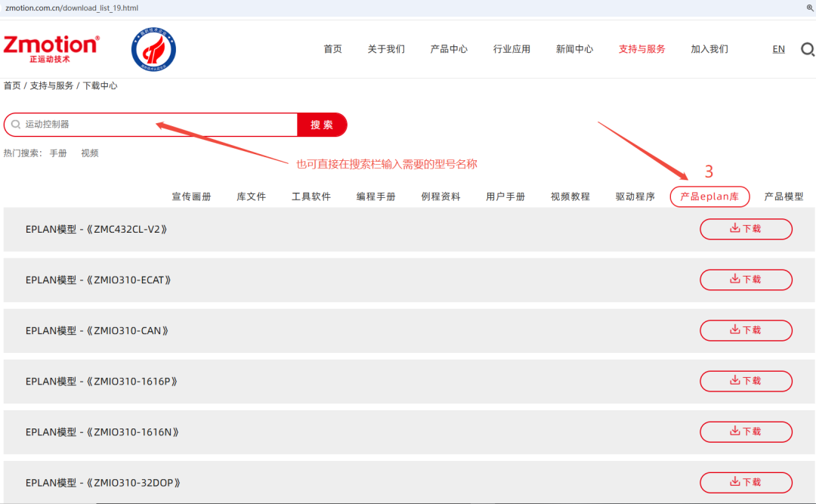The width and height of the screenshot is (816, 504).
Task: Open the 产品中心 menu in the navigation bar
Action: click(x=449, y=48)
